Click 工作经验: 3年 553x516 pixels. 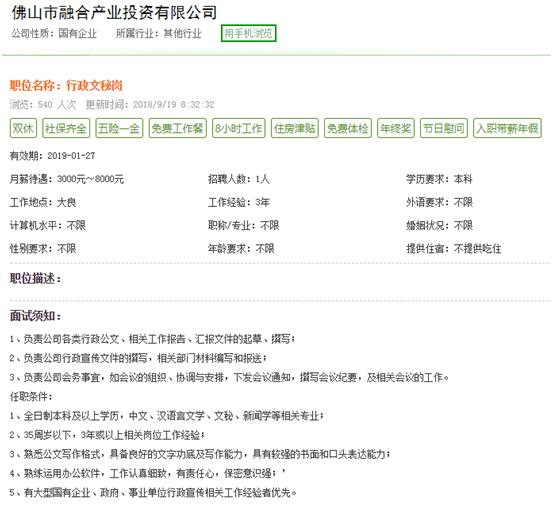pos(238,202)
